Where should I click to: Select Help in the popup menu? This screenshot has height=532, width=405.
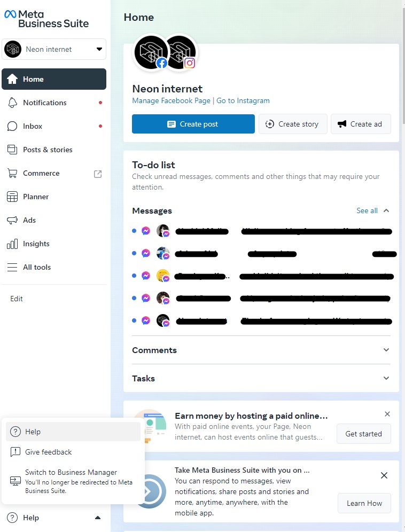click(73, 432)
